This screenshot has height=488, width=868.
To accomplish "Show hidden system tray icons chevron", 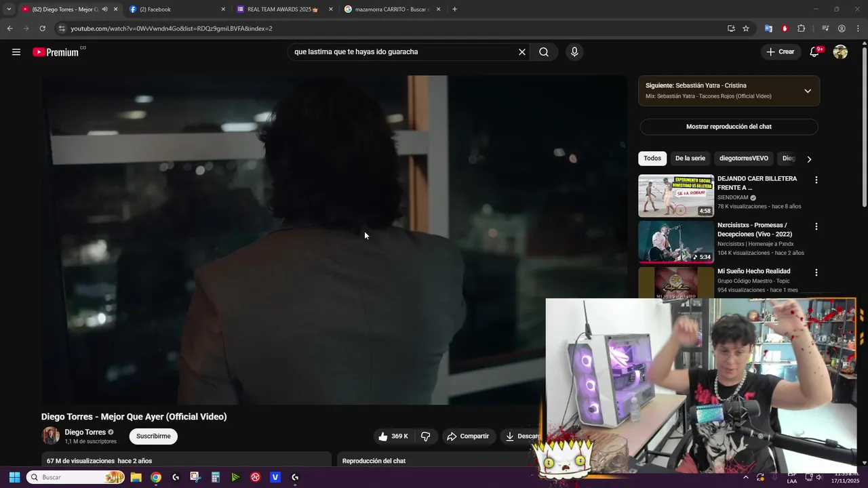I will click(745, 477).
